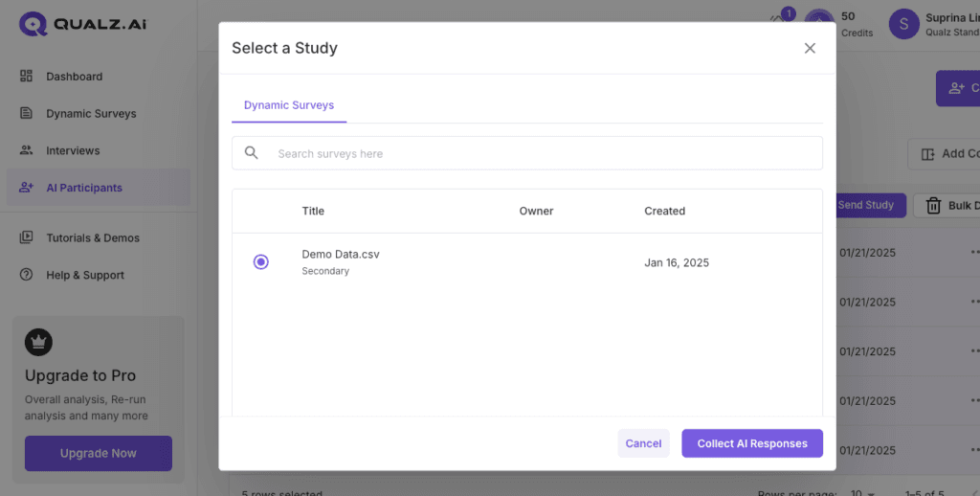This screenshot has width=980, height=496.
Task: Click the Created column header
Action: click(665, 211)
